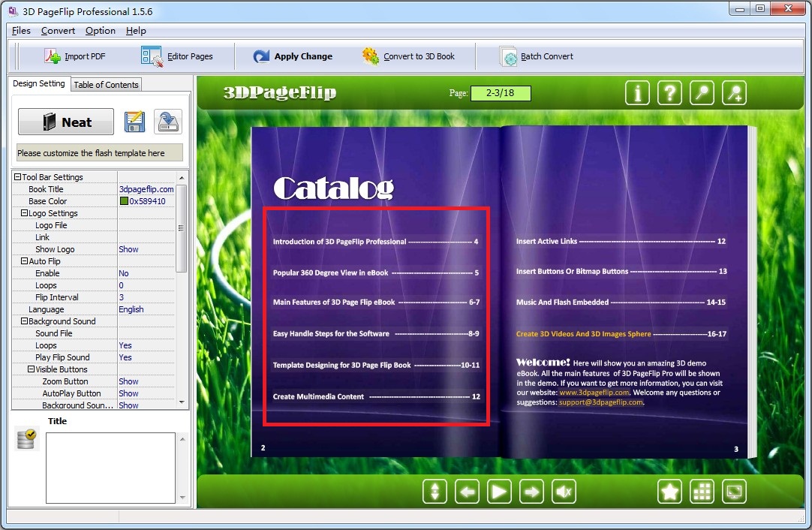
Task: Start Convert to 3D Book
Action: (x=408, y=56)
